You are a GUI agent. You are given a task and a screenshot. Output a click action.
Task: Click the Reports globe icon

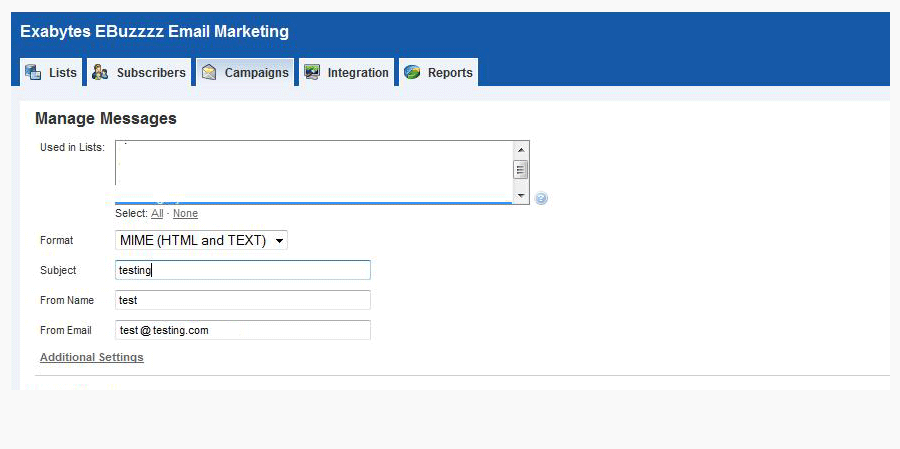412,73
